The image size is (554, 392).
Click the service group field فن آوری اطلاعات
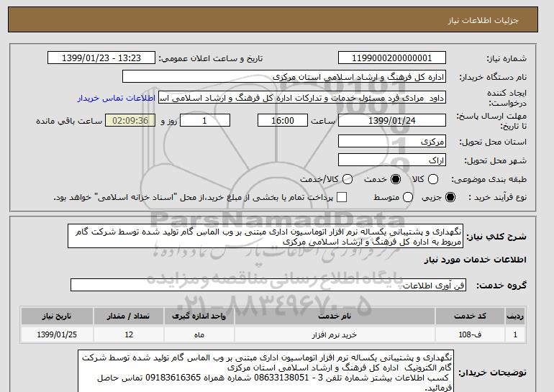[268, 285]
